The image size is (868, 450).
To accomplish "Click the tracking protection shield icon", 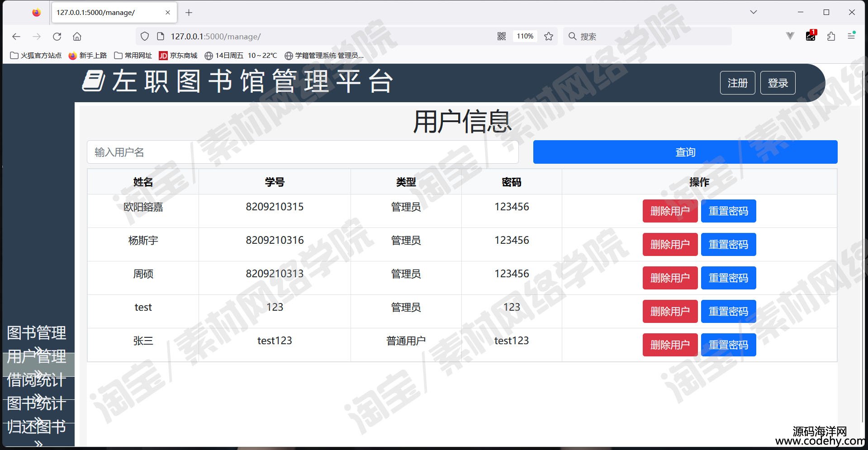I will click(145, 37).
